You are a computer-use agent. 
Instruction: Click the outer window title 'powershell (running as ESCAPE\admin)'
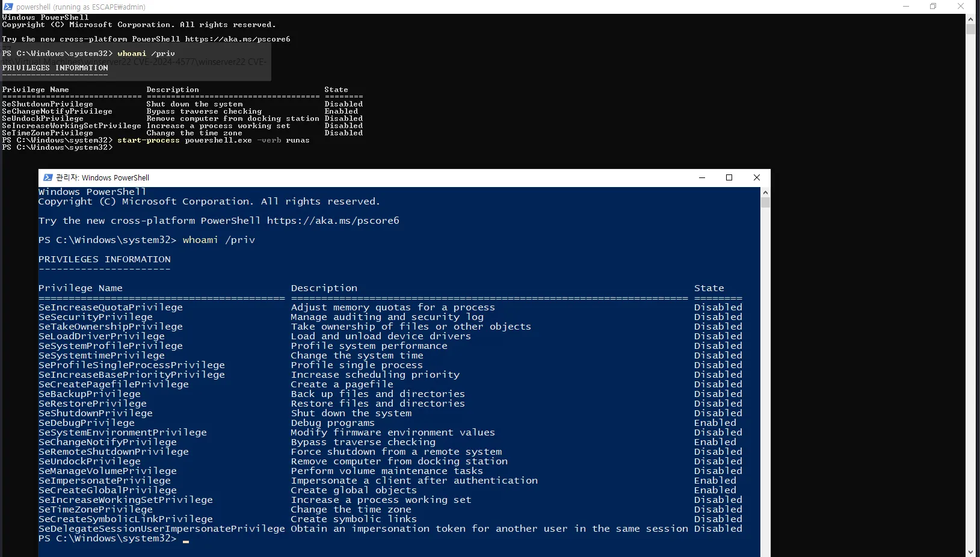point(81,7)
